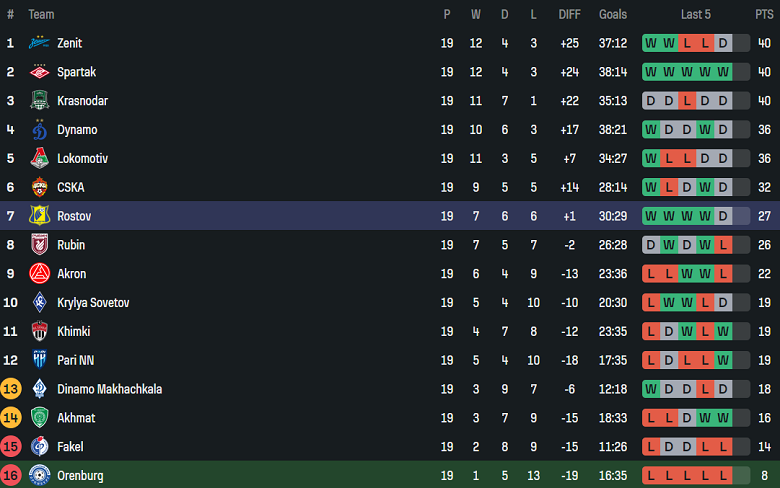The image size is (780, 488).
Task: Click Zenit's most recent draw result badge
Action: [723, 43]
